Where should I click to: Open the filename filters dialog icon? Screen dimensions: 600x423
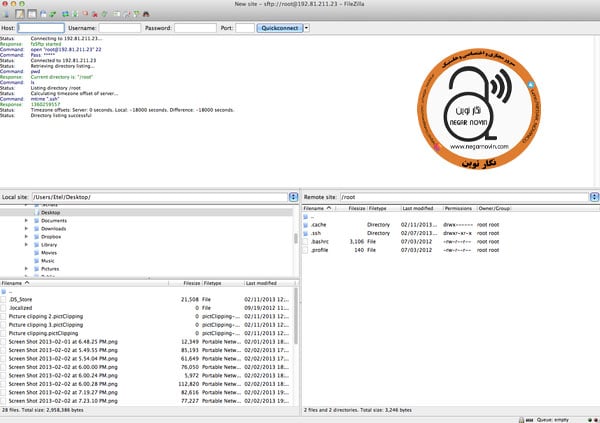[116, 14]
